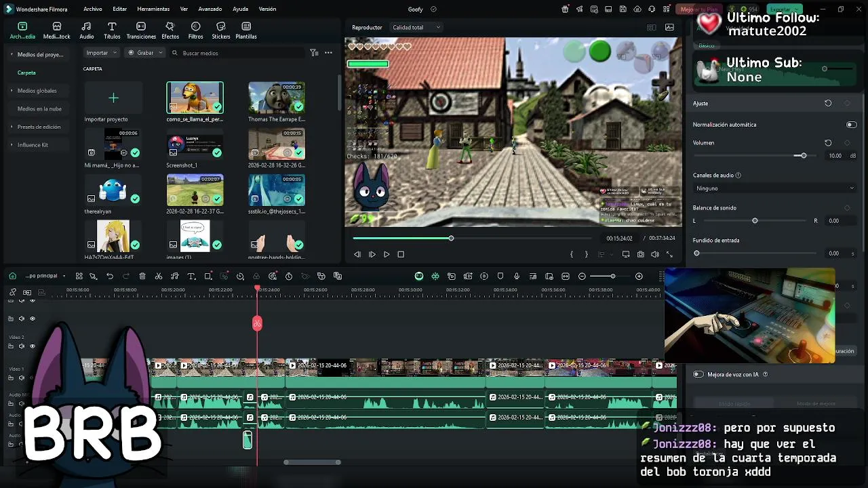This screenshot has height=488, width=868.
Task: Toggle eye visibility on track above Video 2
Action: [32, 319]
